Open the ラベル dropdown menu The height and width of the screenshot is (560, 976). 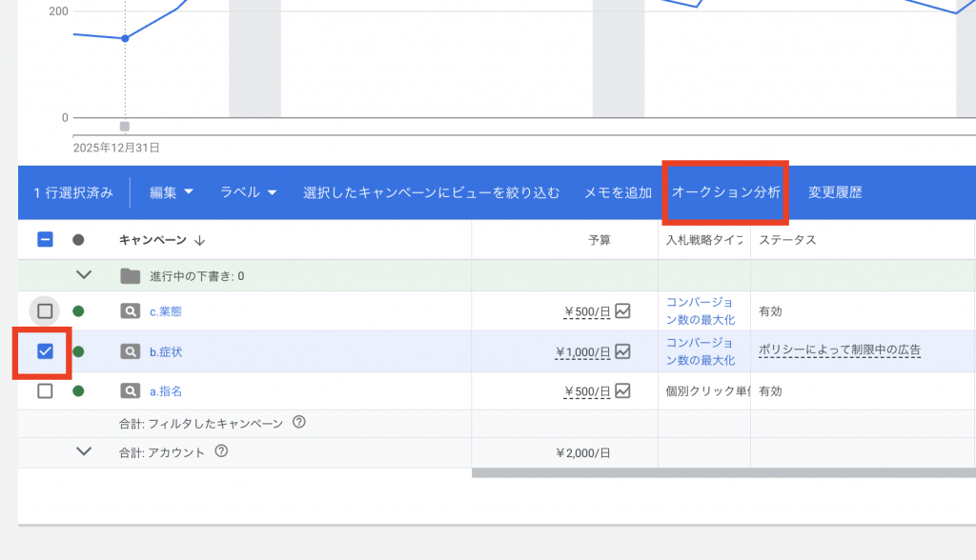pos(248,192)
